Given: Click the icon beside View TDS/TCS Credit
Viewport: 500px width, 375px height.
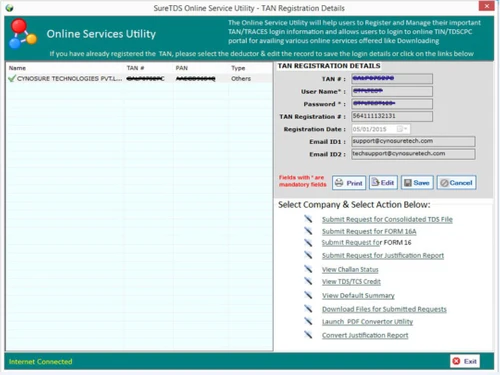Looking at the screenshot, I should click(x=308, y=281).
